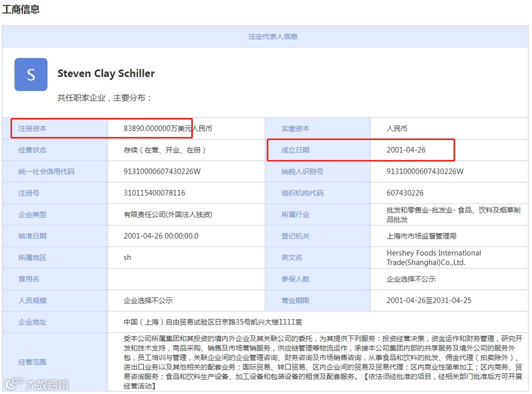Select the 统一社会信用代码 value 91310000607430226W
The height and width of the screenshot is (394, 532).
(162, 171)
